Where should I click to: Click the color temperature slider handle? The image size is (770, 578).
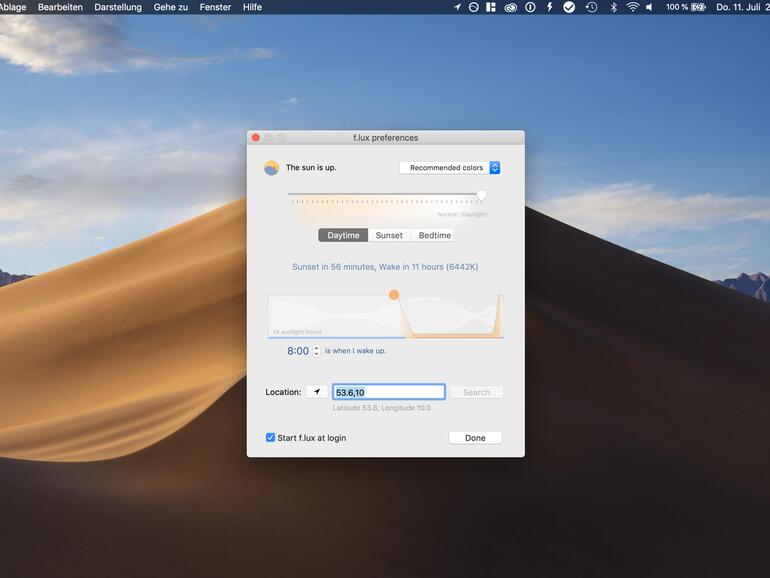tap(481, 196)
